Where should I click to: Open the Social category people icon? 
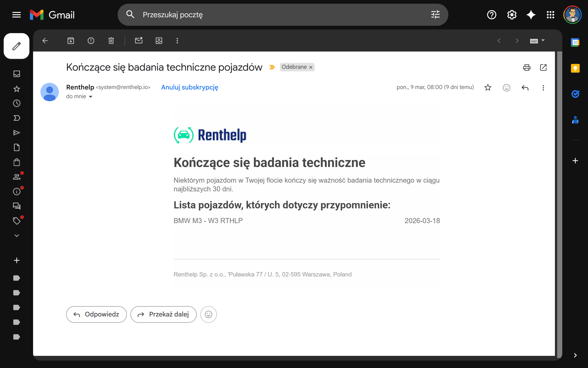tap(17, 177)
